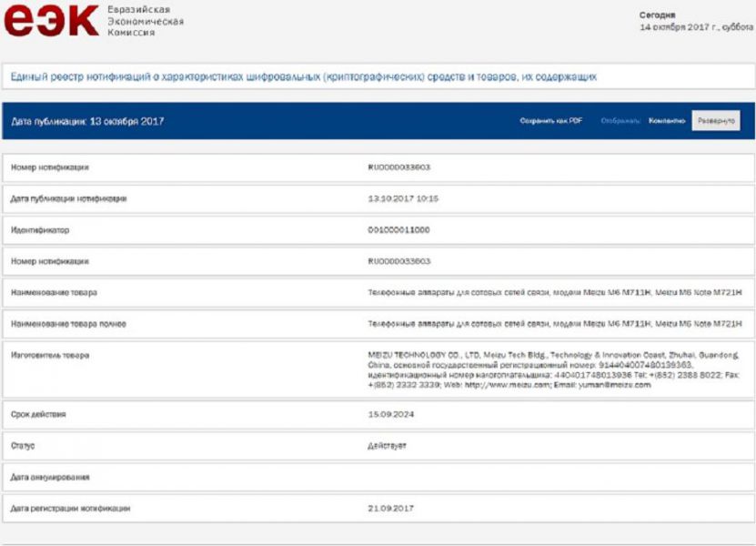The height and width of the screenshot is (546, 756).
Task: Click the Наименование товара полное value text
Action: (555, 324)
